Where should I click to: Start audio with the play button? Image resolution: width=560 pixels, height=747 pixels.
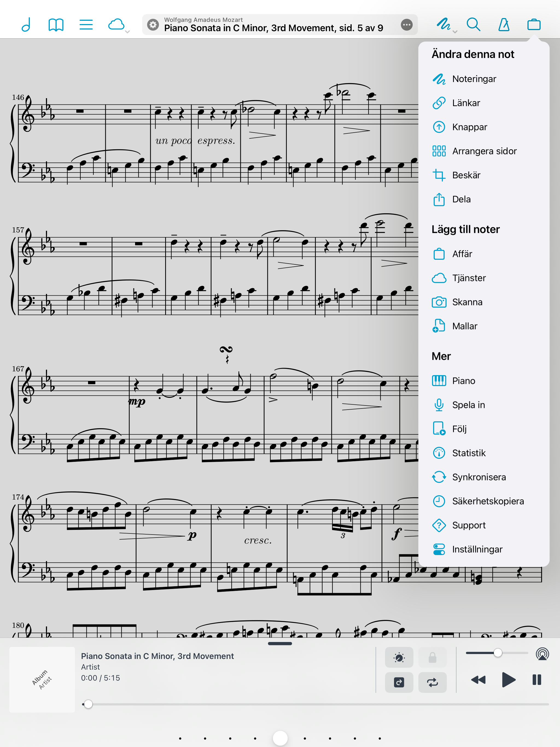(508, 679)
